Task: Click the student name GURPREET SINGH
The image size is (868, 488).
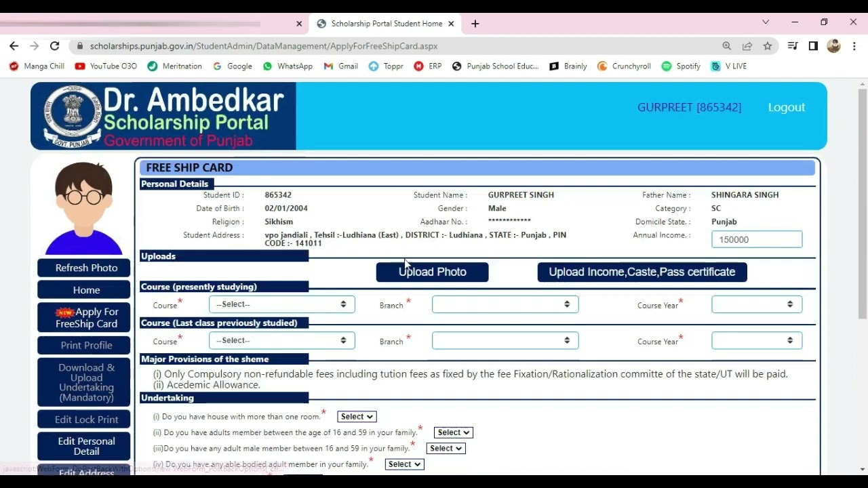Action: coord(521,195)
